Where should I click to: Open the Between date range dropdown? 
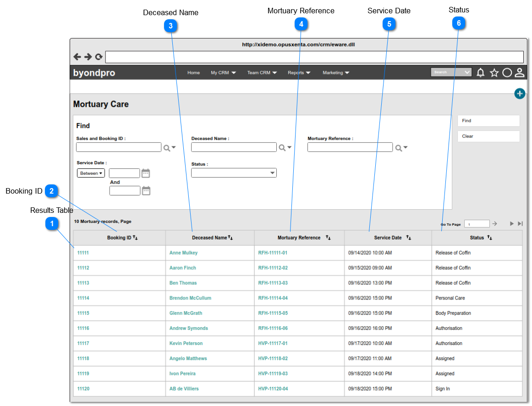pyautogui.click(x=91, y=173)
